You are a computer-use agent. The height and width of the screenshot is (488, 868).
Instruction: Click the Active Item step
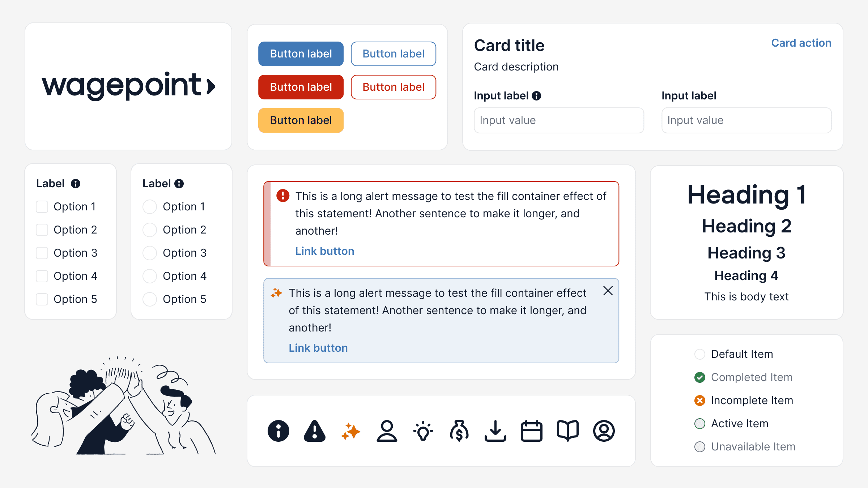(731, 423)
